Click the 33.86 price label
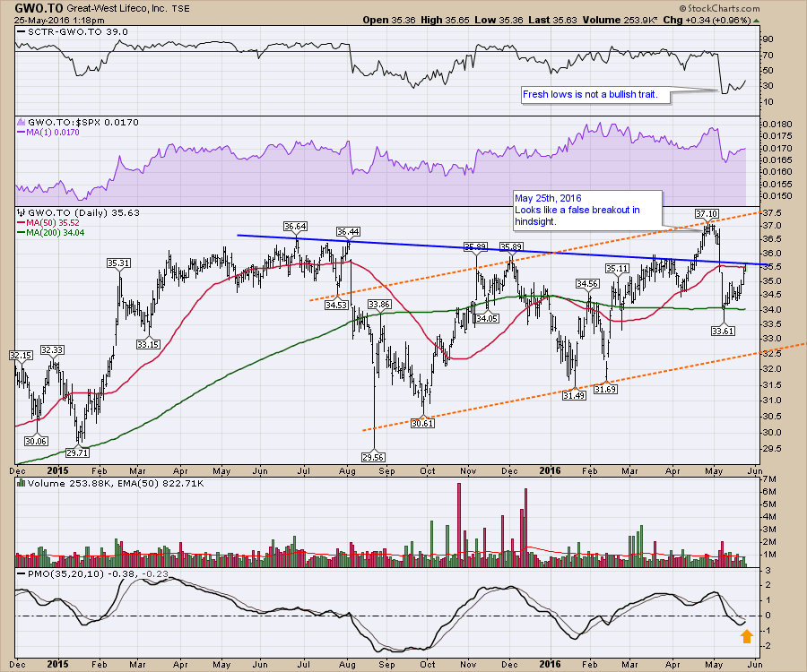Viewport: 807px width, 672px height. 379,305
